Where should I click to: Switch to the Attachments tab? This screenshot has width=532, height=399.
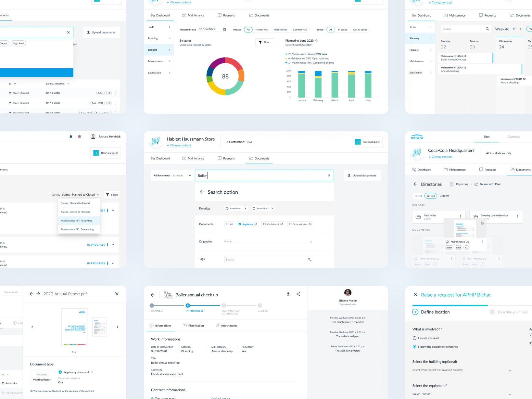(x=226, y=326)
